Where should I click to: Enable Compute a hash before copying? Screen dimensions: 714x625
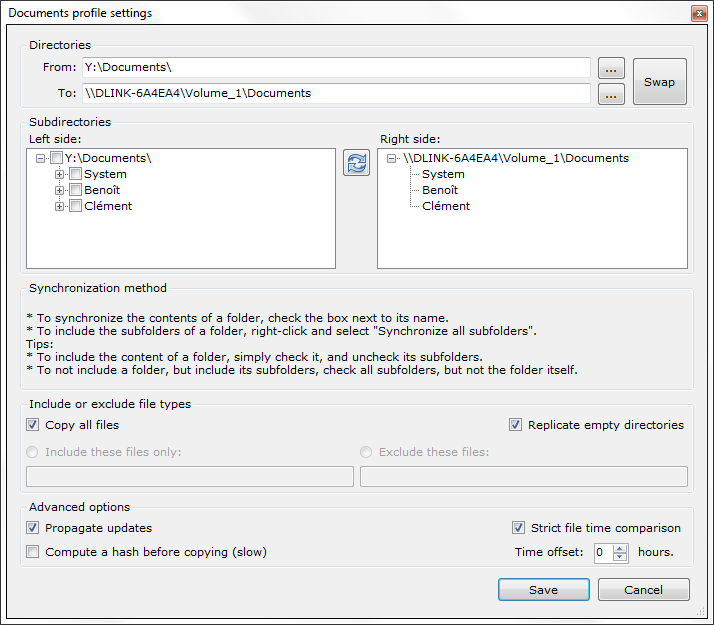point(34,552)
